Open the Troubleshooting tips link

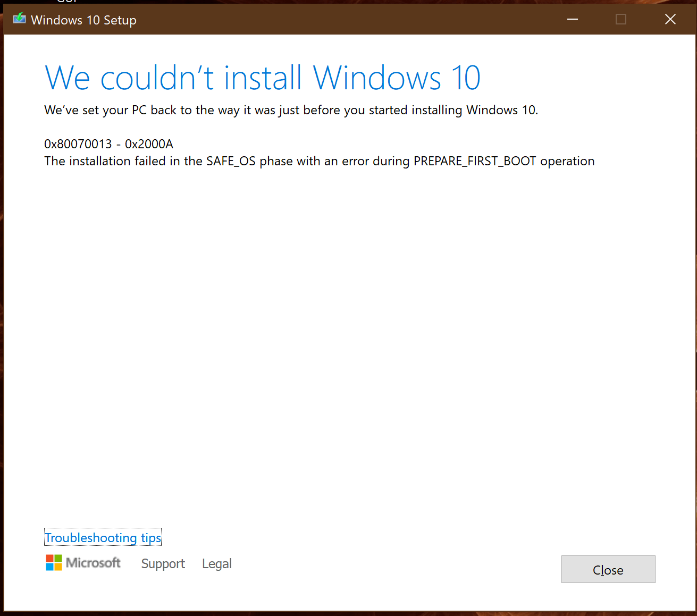pyautogui.click(x=103, y=538)
